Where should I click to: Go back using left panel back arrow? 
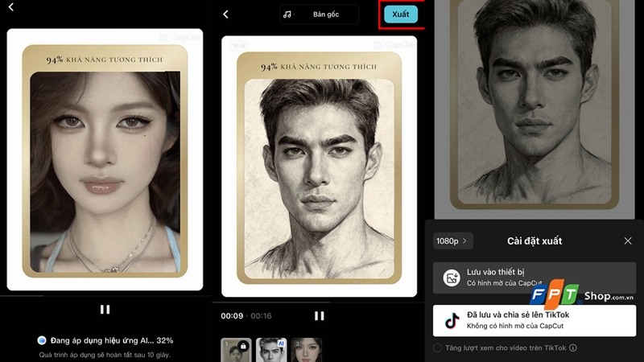pyautogui.click(x=11, y=7)
